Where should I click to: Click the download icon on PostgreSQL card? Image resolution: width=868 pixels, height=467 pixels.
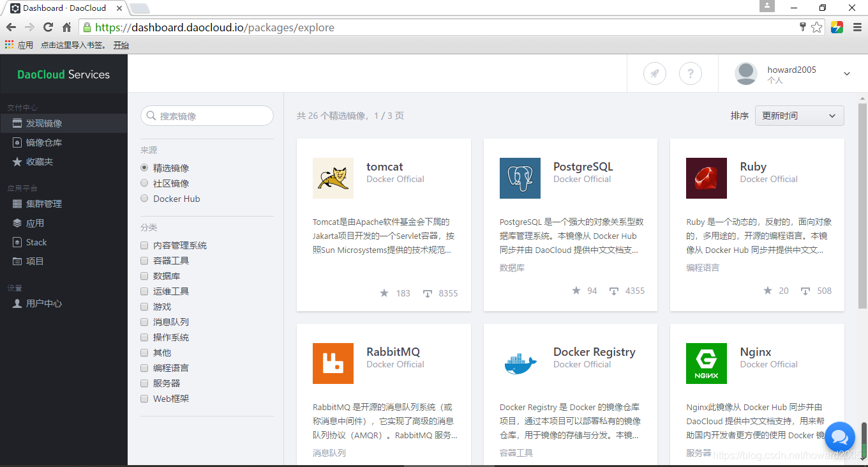(x=614, y=291)
